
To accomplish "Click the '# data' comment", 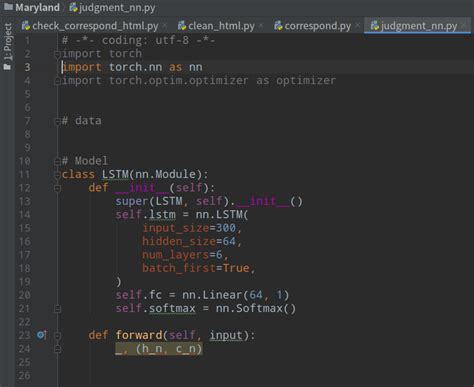I will click(82, 121).
